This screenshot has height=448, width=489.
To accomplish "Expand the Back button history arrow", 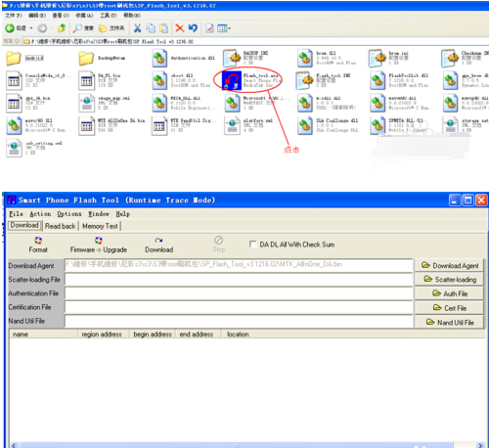I will (x=31, y=28).
